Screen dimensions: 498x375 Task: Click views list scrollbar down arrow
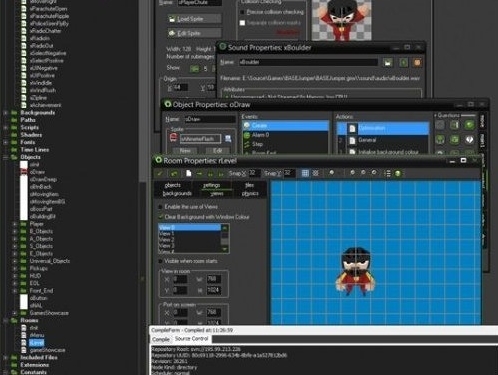(225, 249)
